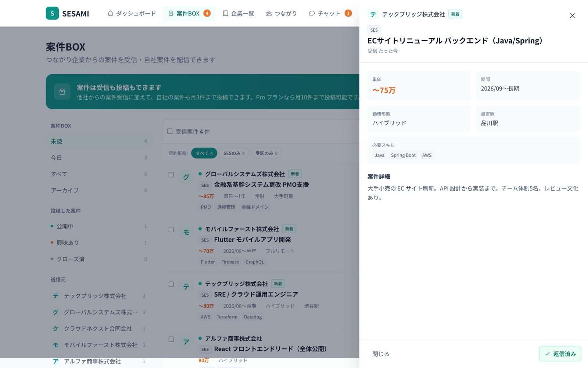Select 今日 in the sidebar
The width and height of the screenshot is (588, 368).
click(98, 158)
